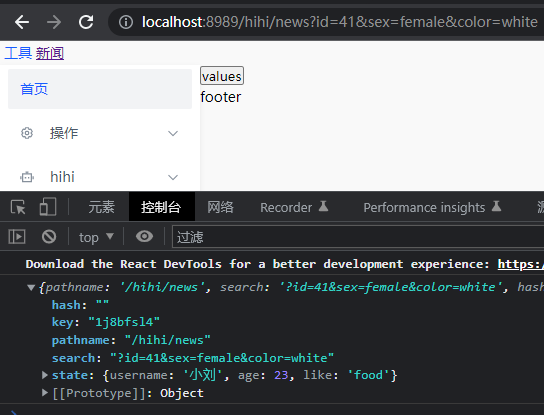Show the console sidebar panel icon

tap(17, 237)
